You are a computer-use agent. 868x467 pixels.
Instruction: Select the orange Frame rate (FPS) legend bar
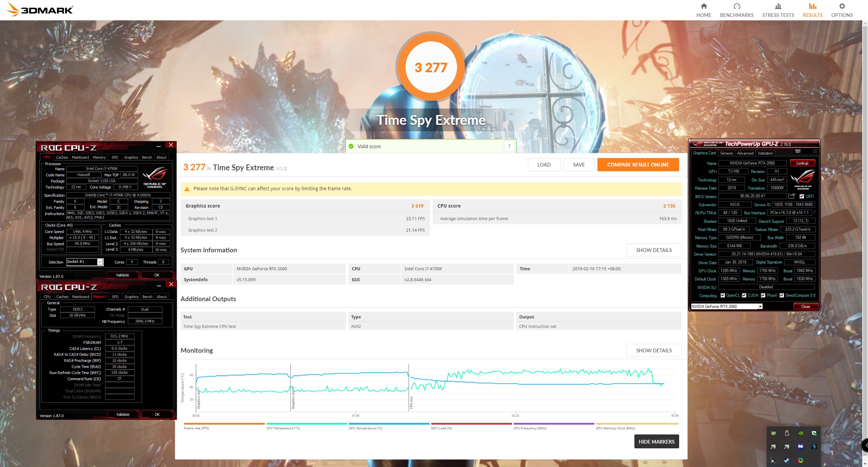pos(224,424)
